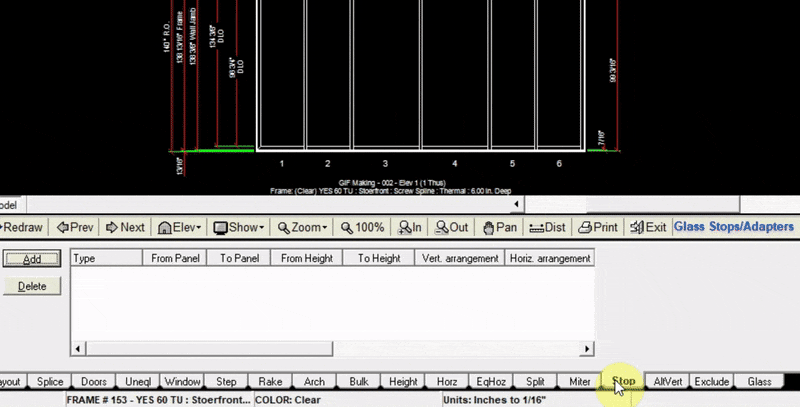Click the Delete button

[32, 286]
